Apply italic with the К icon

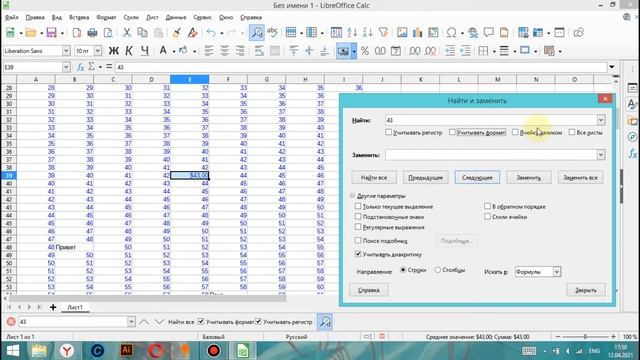129,51
